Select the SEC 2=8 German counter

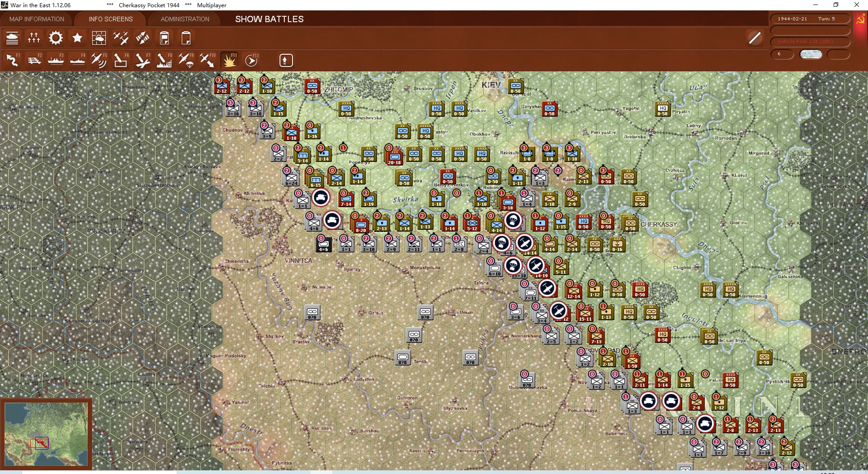pyautogui.click(x=459, y=244)
